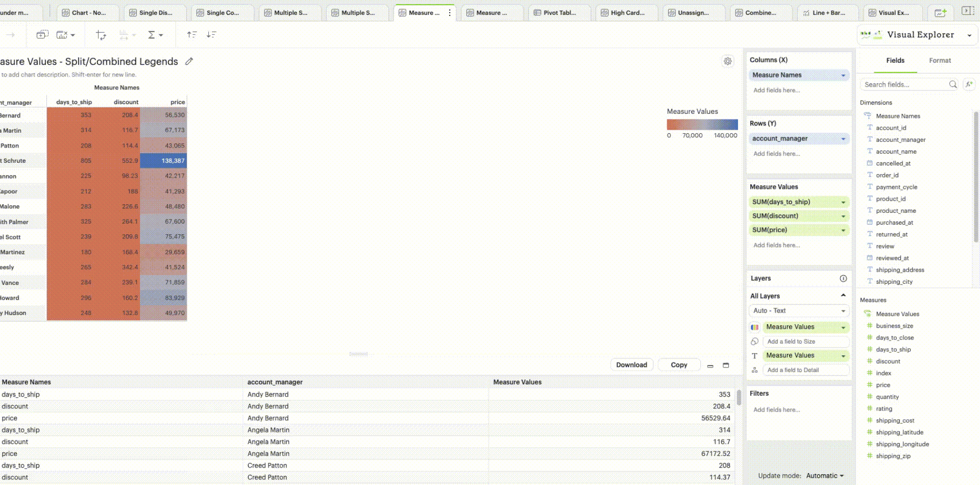The image size is (980, 485).
Task: Click the Copy button
Action: (678, 365)
